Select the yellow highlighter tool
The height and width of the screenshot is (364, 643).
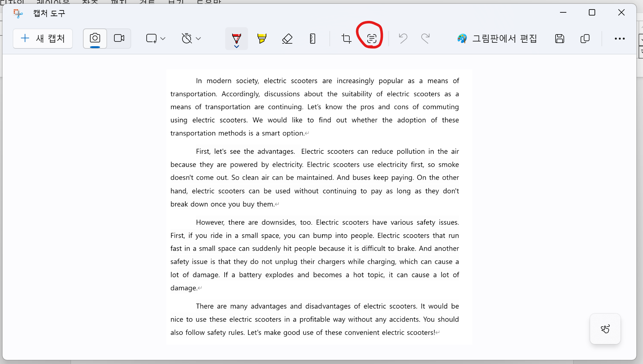tap(262, 38)
